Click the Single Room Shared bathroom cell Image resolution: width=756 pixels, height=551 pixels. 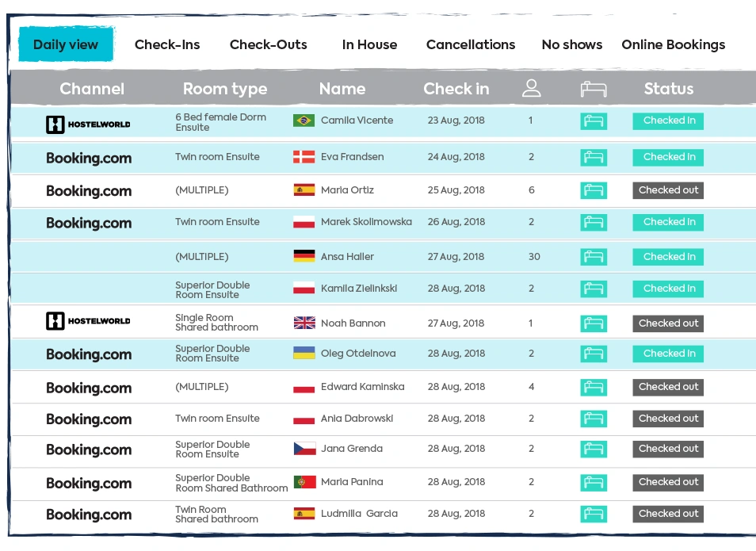pyautogui.click(x=217, y=323)
